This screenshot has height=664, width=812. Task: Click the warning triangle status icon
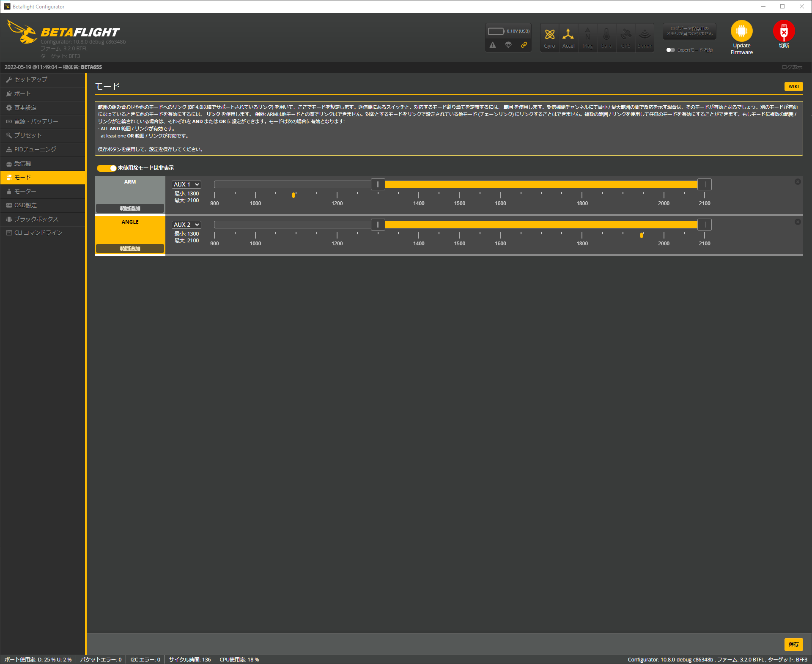coord(493,45)
